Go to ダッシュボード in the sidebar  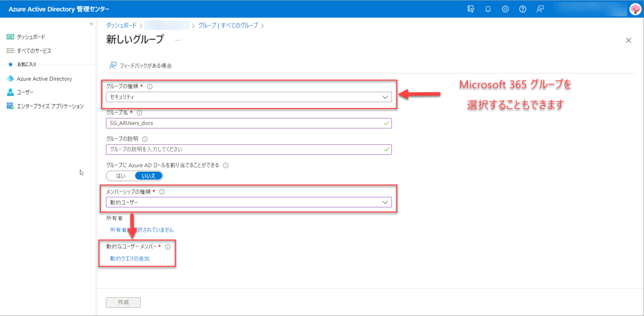31,37
